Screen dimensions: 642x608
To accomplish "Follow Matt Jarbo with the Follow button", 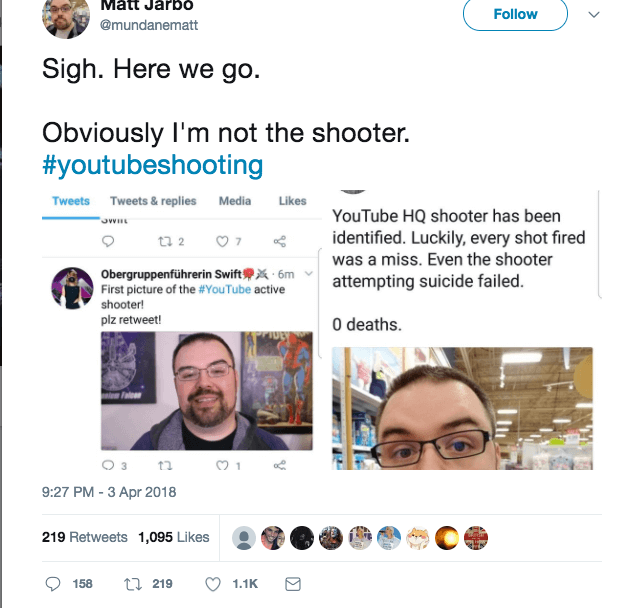I will (x=515, y=14).
